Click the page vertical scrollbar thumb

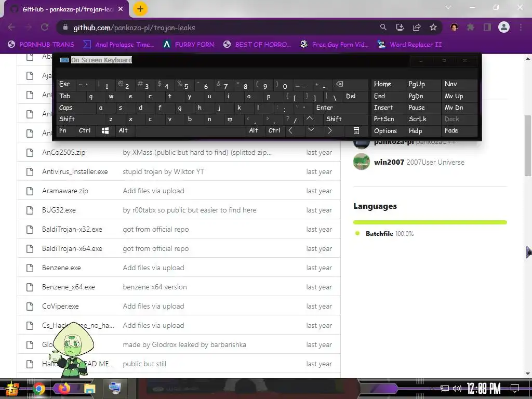click(528, 145)
